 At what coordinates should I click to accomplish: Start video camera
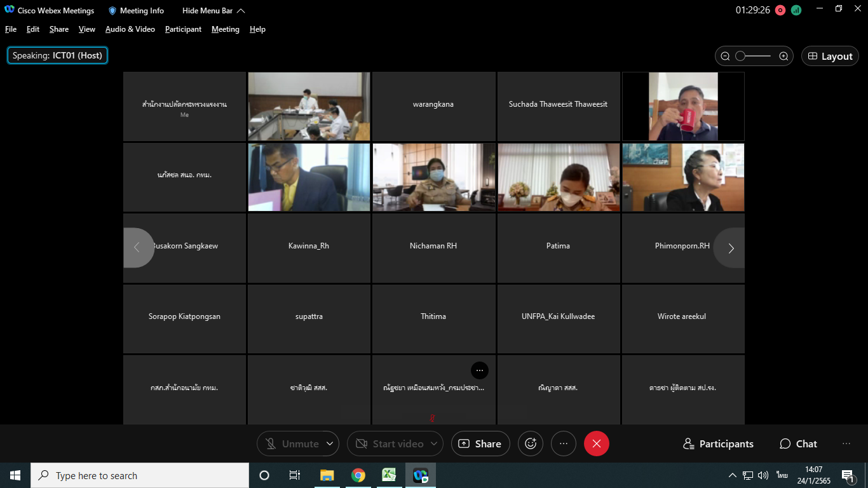pyautogui.click(x=390, y=444)
